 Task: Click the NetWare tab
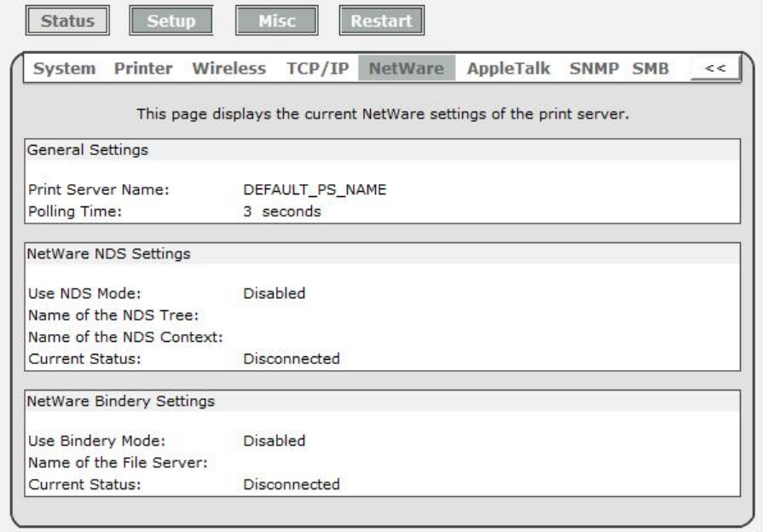pos(406,68)
